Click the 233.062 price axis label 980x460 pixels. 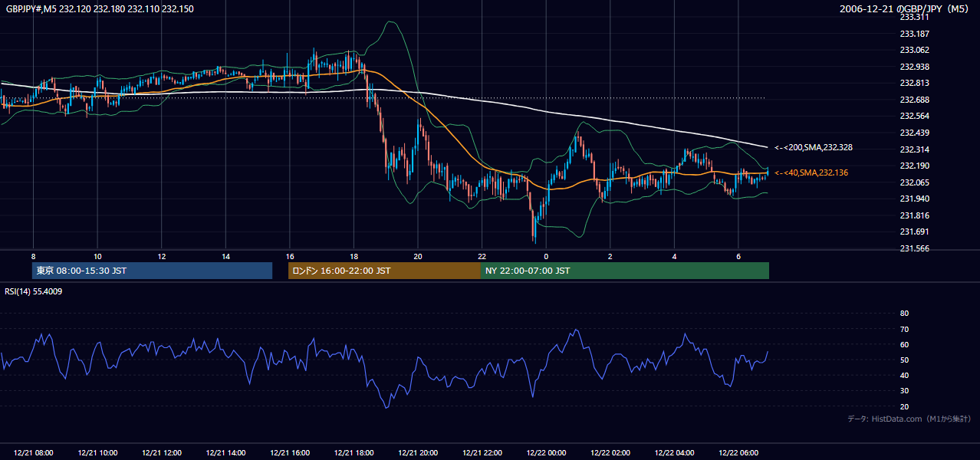pyautogui.click(x=914, y=50)
